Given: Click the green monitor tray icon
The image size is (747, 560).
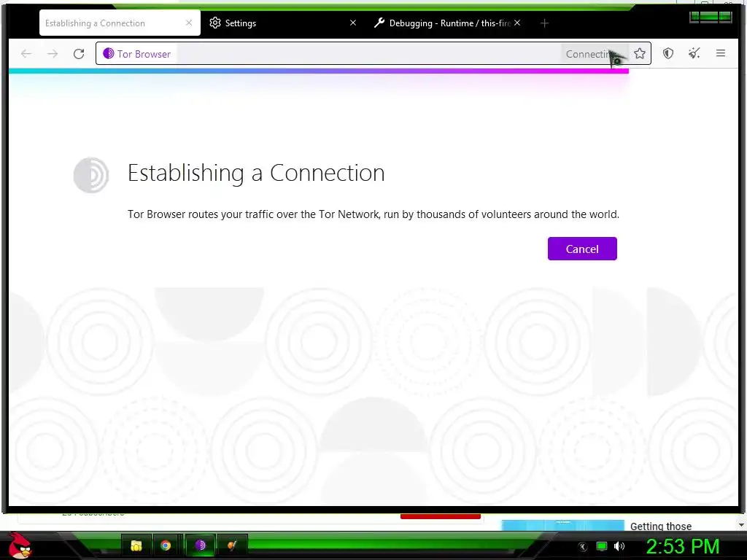Looking at the screenshot, I should [x=602, y=546].
